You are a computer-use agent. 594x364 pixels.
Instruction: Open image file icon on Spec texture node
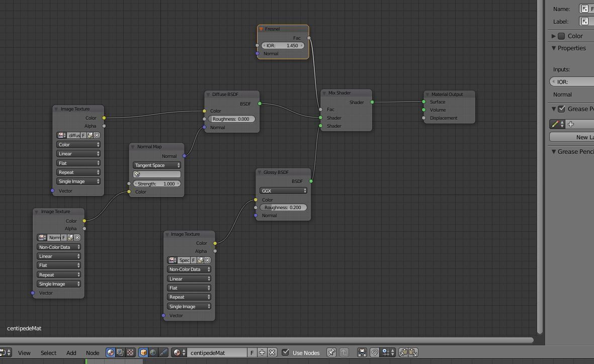pyautogui.click(x=200, y=260)
